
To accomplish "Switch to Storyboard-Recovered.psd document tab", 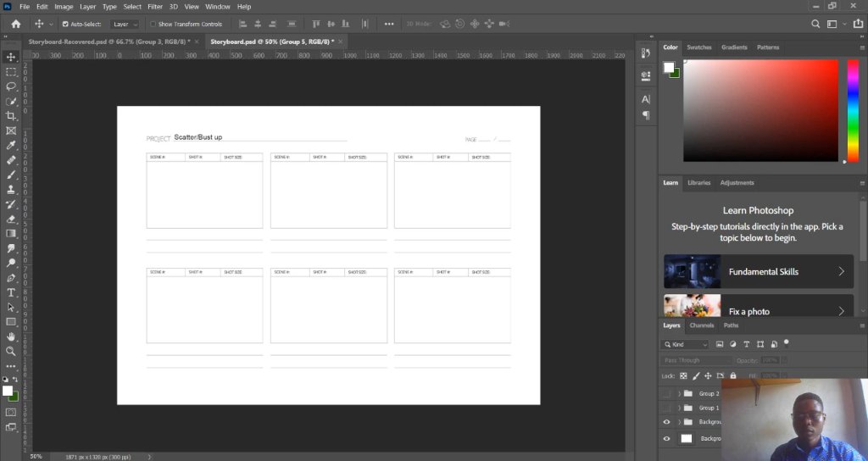I will click(x=109, y=42).
